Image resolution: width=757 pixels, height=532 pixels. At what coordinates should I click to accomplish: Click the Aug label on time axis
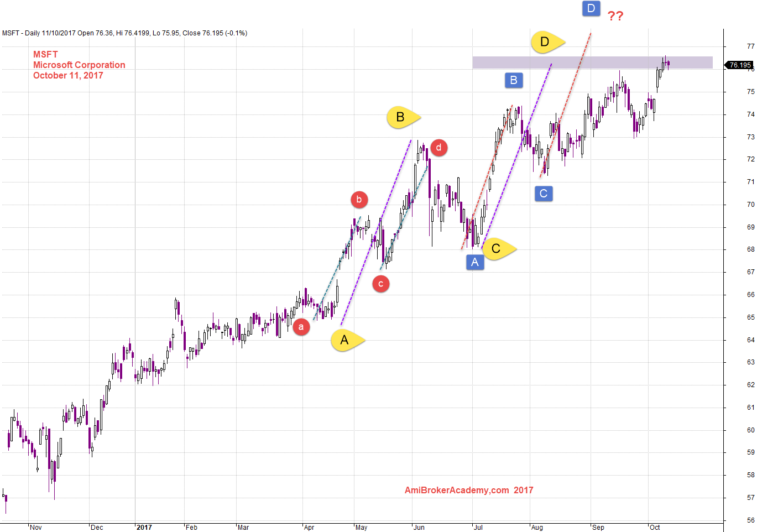tap(537, 528)
